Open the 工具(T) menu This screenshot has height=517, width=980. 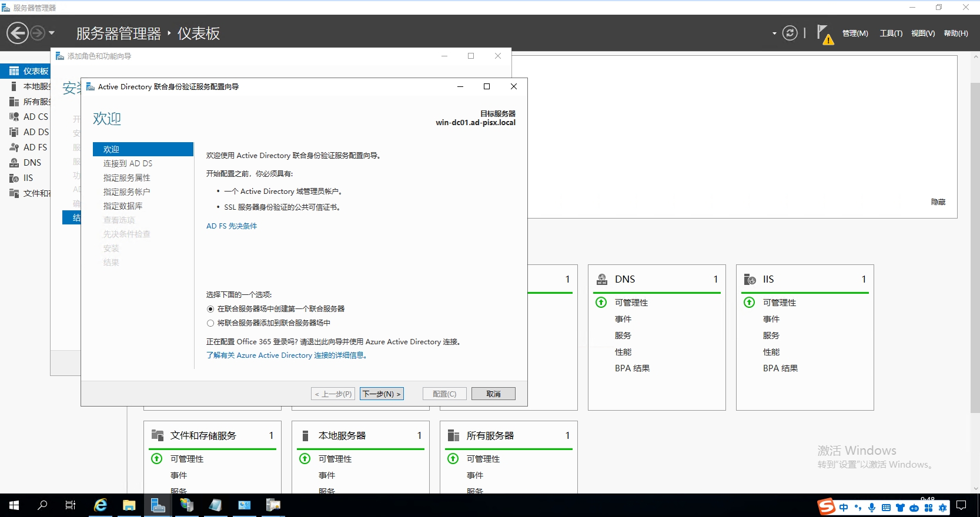point(891,33)
